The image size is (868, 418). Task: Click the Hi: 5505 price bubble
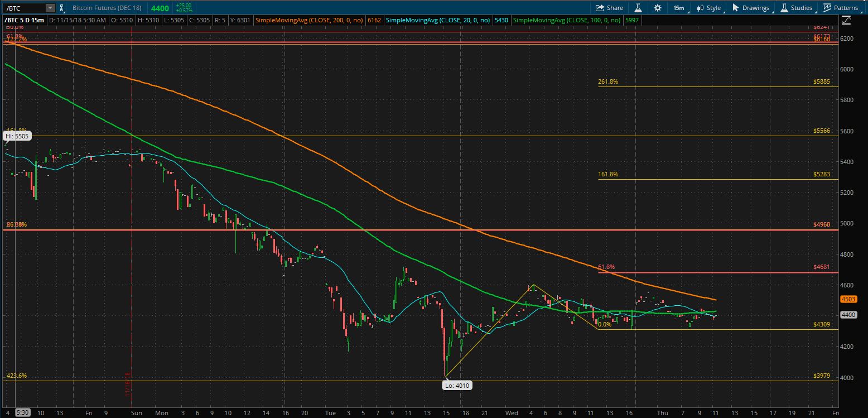(16, 136)
